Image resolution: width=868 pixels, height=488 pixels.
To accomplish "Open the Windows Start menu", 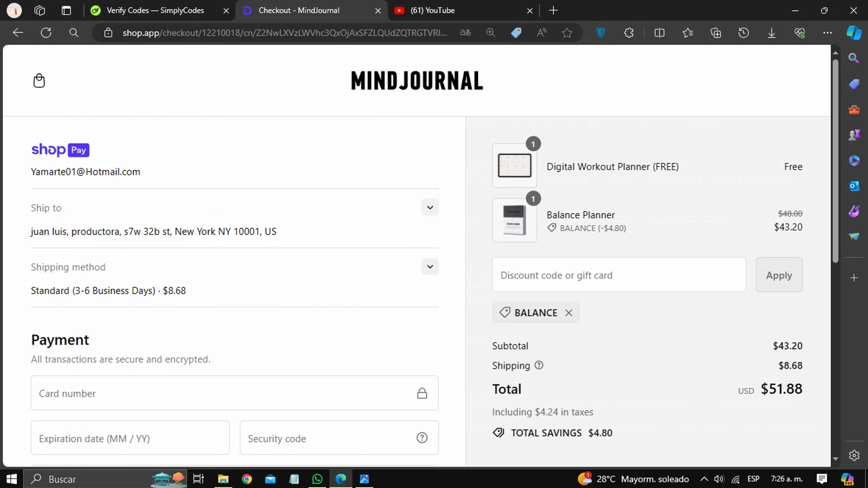I will [12, 479].
